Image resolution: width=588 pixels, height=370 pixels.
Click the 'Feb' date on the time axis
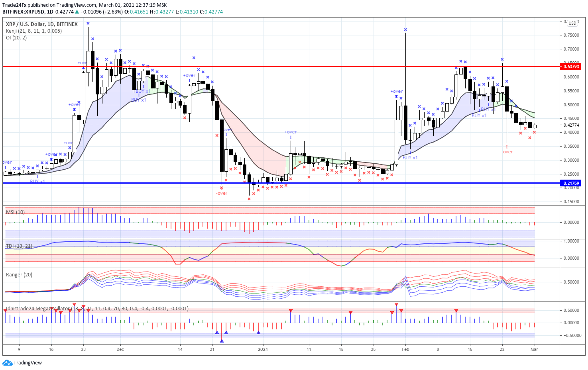[x=405, y=349]
